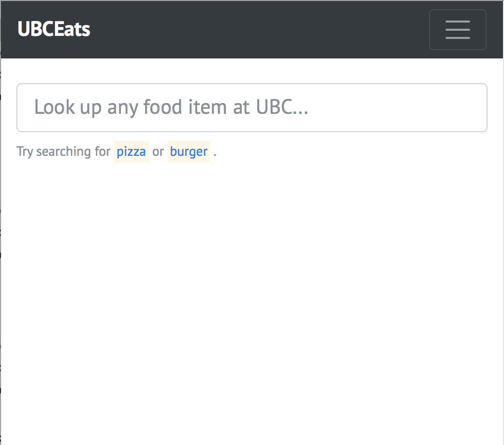Open the hamburger navigation menu
Viewport: 504px width, 445px height.
457,30
